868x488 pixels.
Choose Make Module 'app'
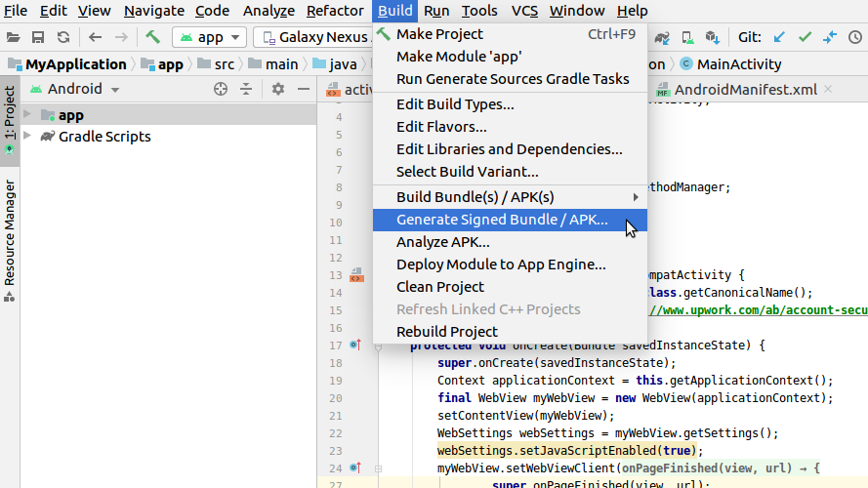pyautogui.click(x=510, y=57)
